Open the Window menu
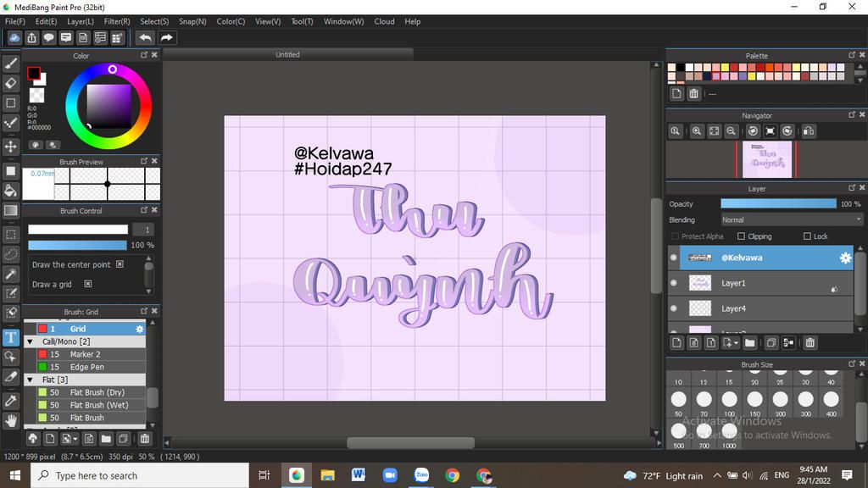The image size is (868, 488). 344,21
